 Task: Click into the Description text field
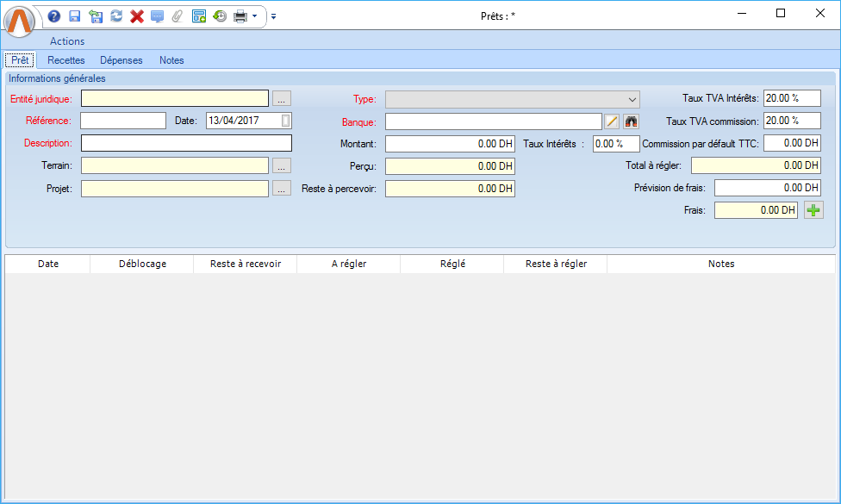pyautogui.click(x=186, y=143)
